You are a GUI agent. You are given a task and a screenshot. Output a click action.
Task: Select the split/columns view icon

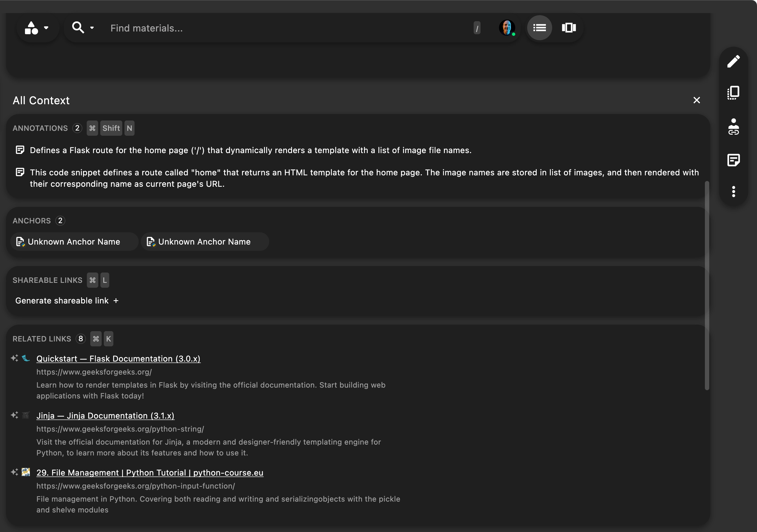point(569,27)
